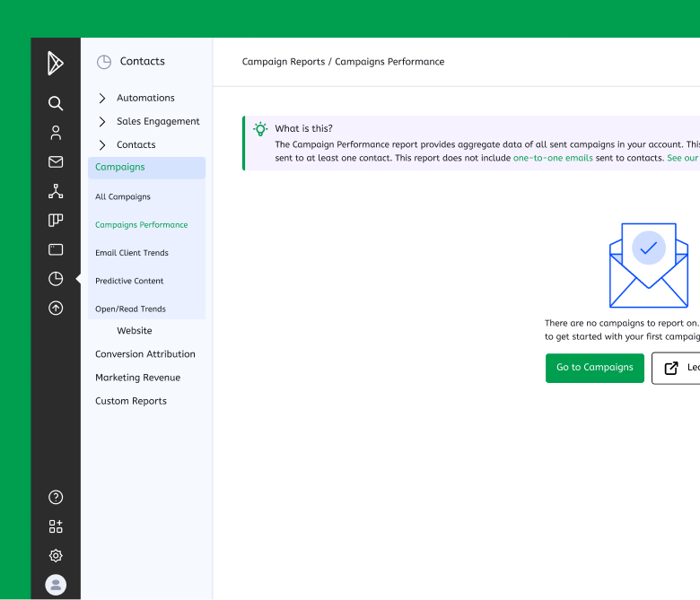Open the Settings gear icon

56,556
